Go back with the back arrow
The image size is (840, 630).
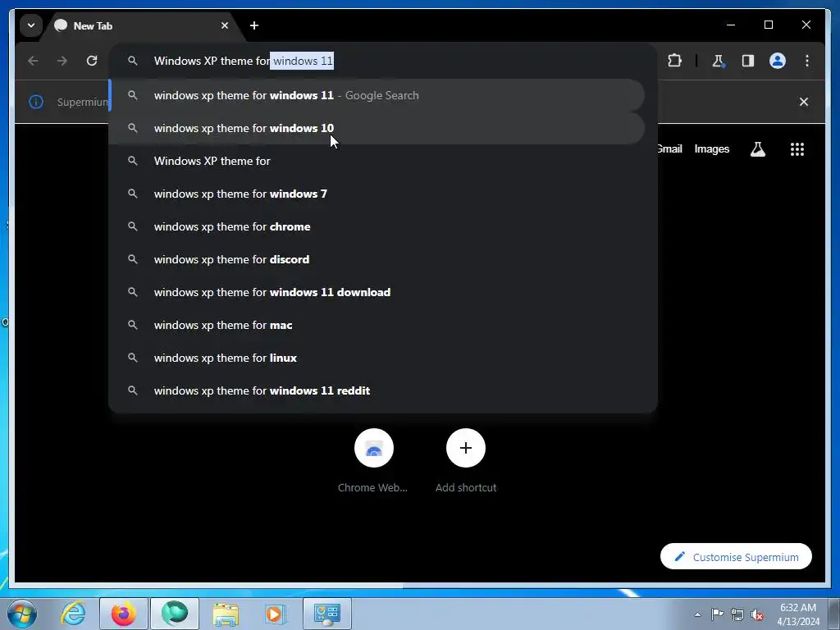point(33,61)
